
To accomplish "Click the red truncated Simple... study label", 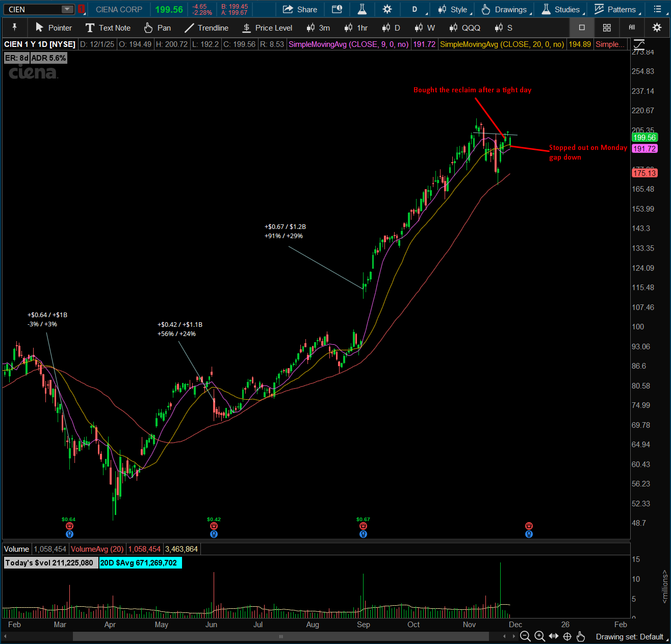I will (610, 44).
